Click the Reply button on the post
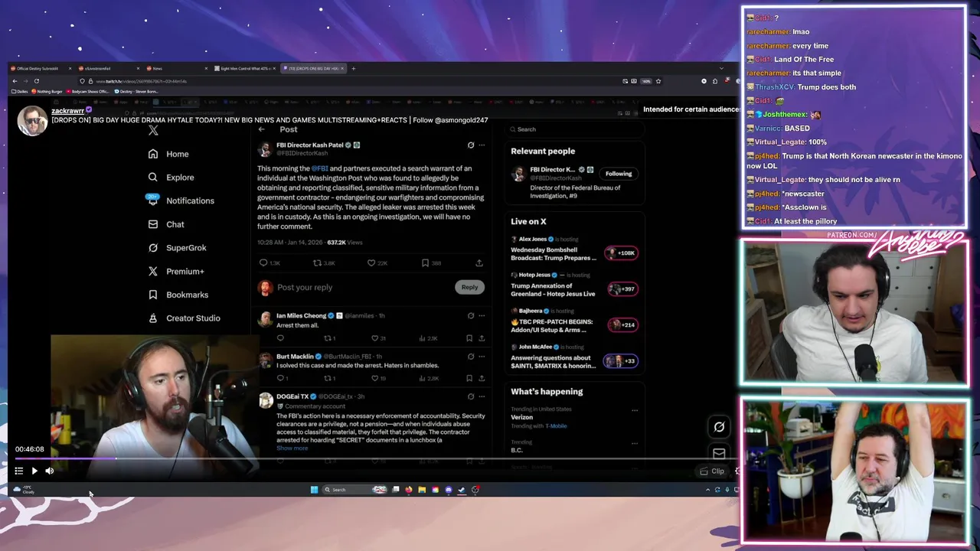The width and height of the screenshot is (980, 551). 469,287
